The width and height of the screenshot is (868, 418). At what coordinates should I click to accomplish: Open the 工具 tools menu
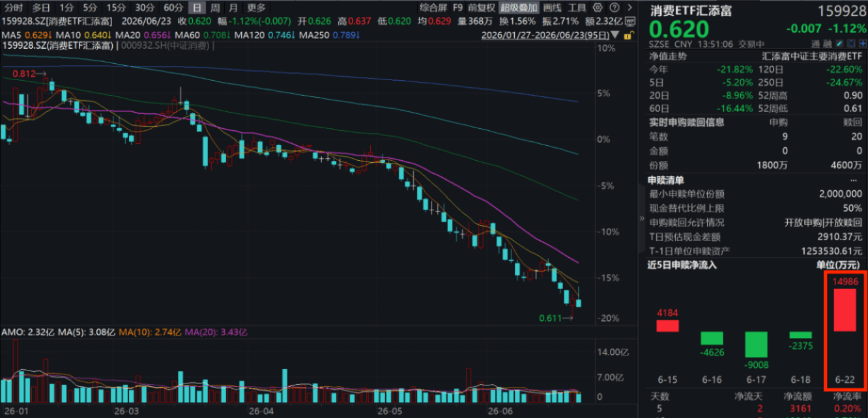tap(577, 8)
